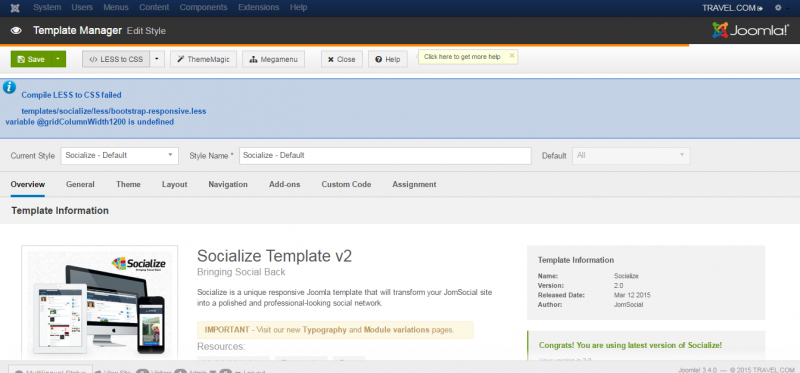The height and width of the screenshot is (373, 800).
Task: Click the Joomla! brand logo in the header
Action: point(751,31)
